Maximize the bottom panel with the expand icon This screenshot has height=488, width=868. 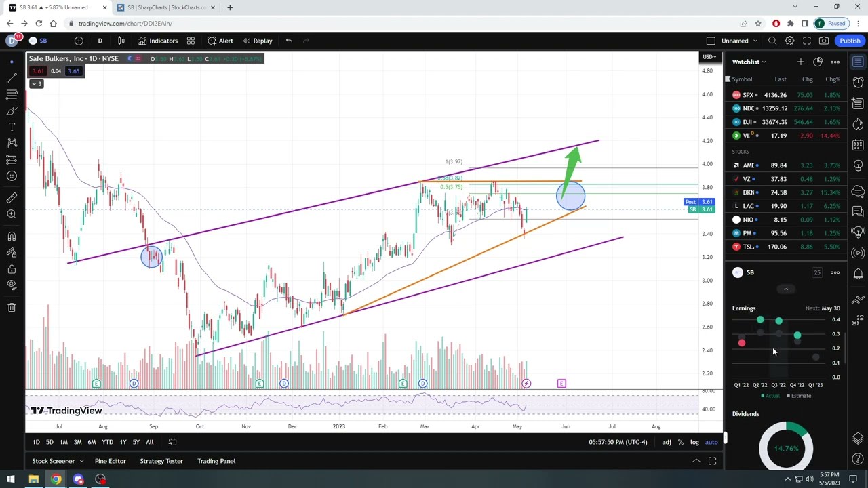[712, 461]
